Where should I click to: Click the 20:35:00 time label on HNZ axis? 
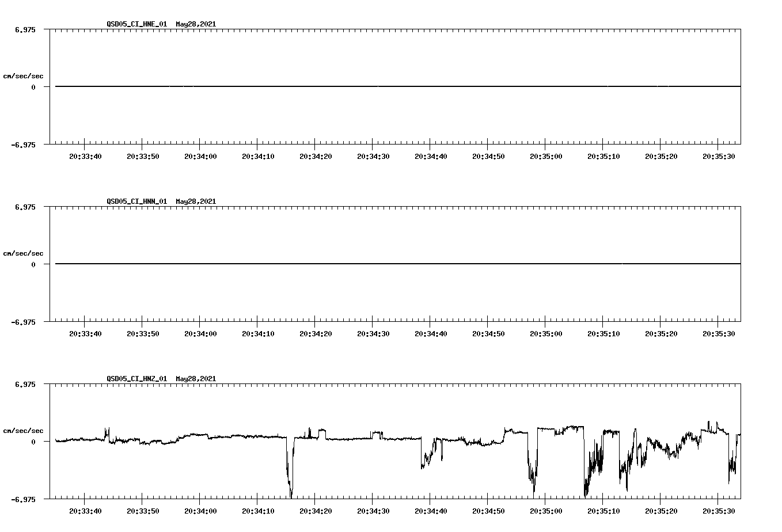[545, 510]
